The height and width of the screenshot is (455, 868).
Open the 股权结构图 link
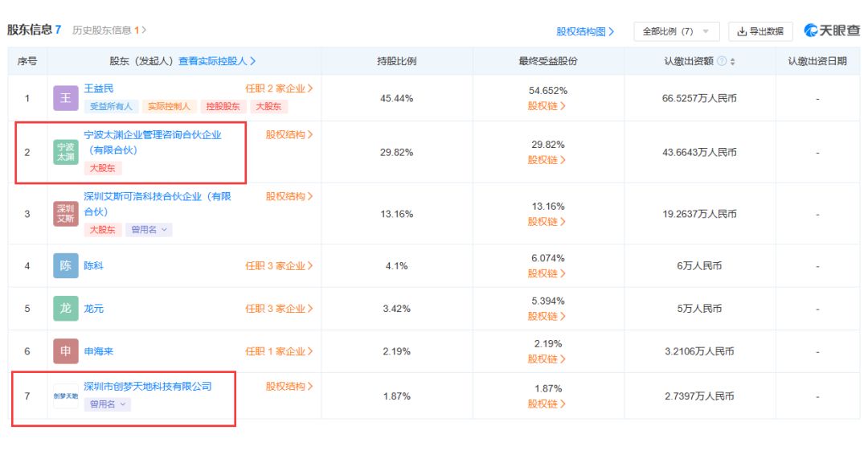click(x=585, y=31)
